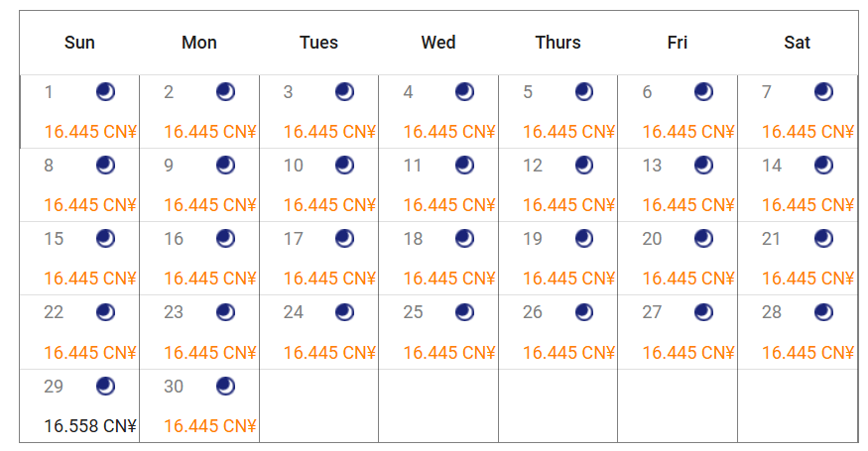The height and width of the screenshot is (451, 868).
Task: Choose the price under day 12
Action: 569,205
